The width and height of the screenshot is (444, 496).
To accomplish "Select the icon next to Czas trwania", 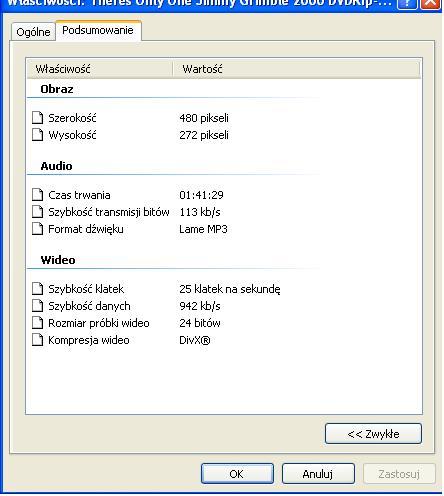I will coord(38,195).
